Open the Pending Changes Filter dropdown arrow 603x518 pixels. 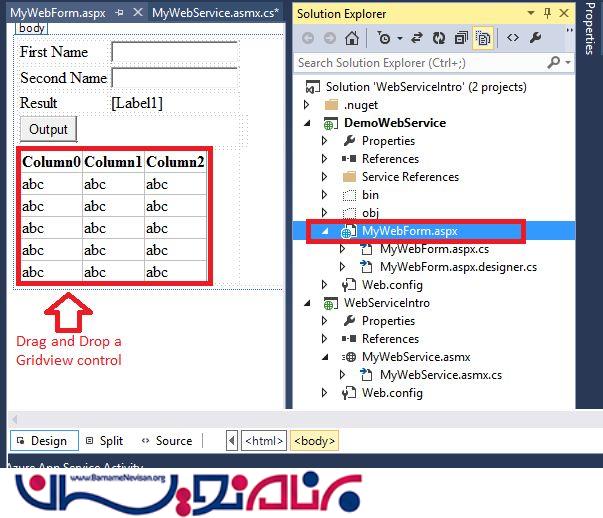[x=400, y=38]
